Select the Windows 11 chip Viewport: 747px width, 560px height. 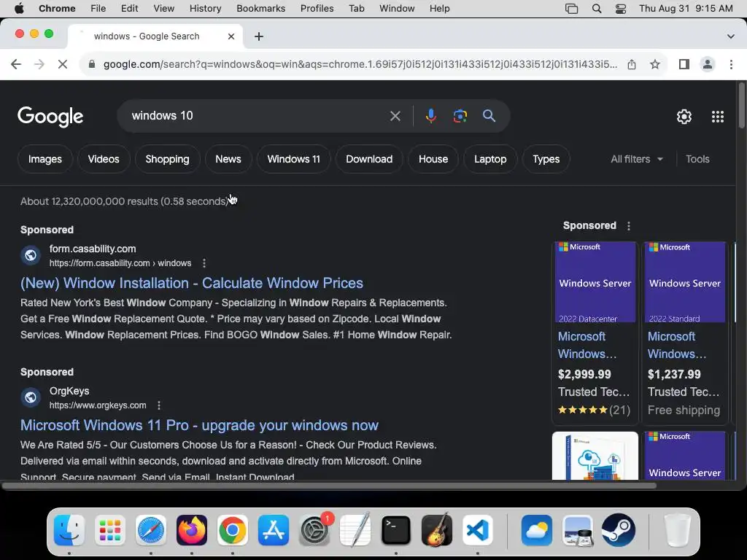293,159
